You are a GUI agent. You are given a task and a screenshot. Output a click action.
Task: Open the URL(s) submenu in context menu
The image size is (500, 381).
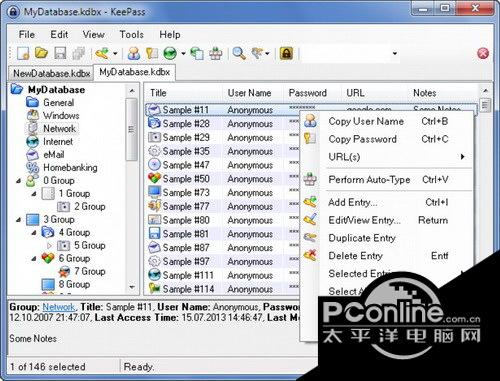point(387,157)
